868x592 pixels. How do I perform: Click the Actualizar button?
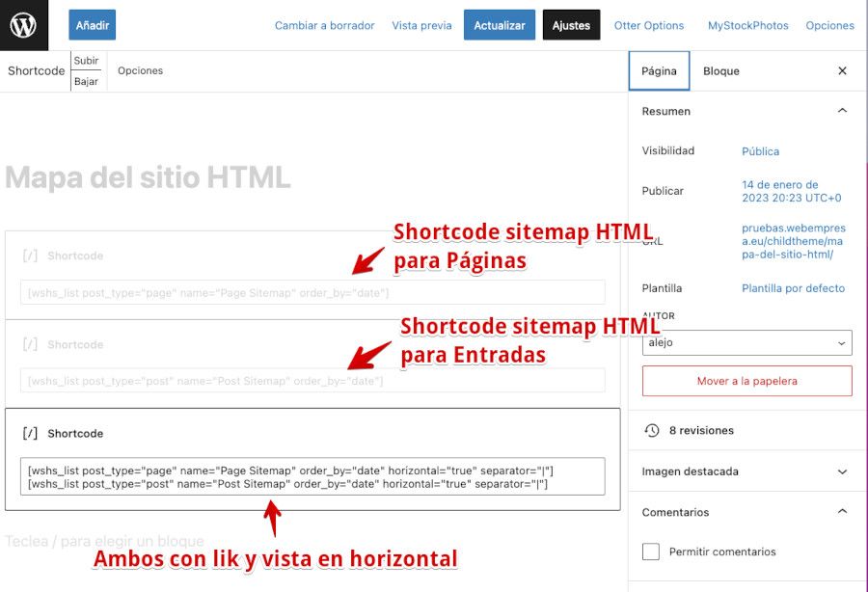tap(500, 25)
